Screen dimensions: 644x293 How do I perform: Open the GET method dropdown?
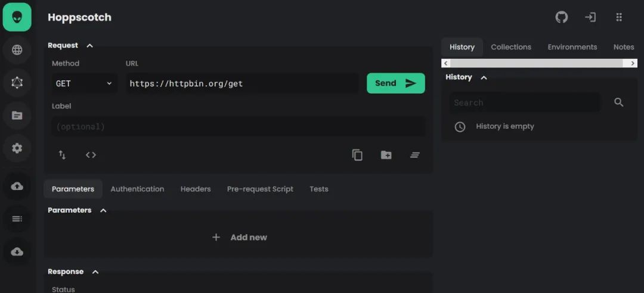coord(84,83)
